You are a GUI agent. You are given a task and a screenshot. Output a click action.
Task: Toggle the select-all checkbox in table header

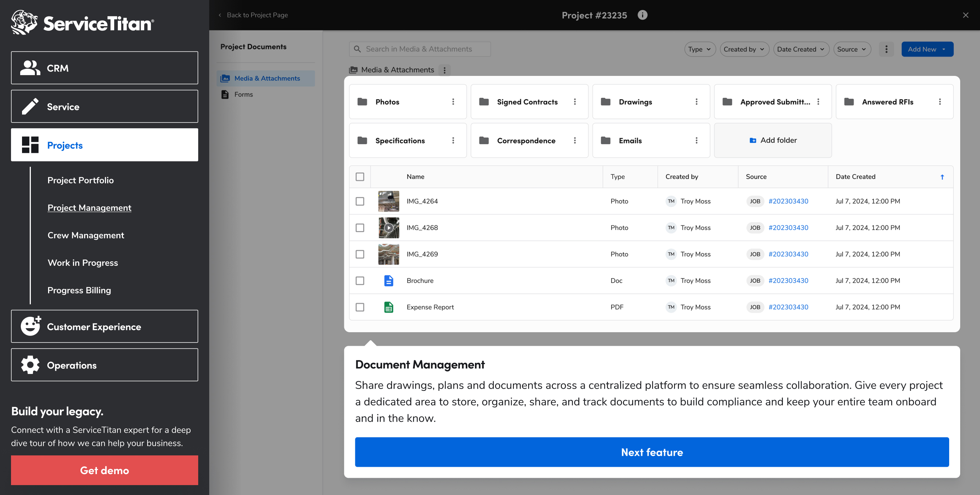[x=359, y=177]
